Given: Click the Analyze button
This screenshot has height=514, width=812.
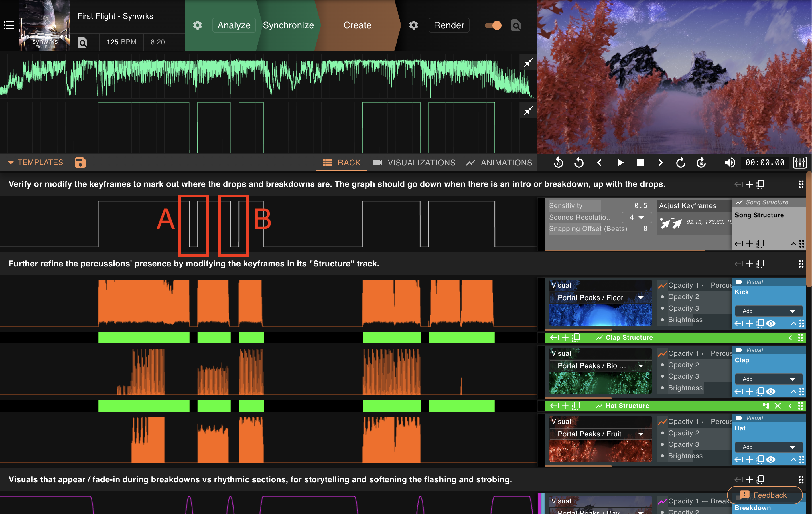Looking at the screenshot, I should 234,25.
